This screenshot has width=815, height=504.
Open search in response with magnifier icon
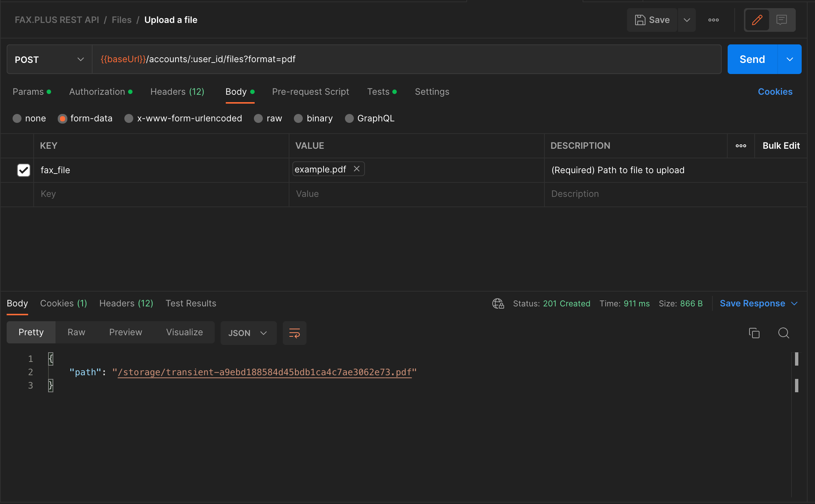[783, 333]
